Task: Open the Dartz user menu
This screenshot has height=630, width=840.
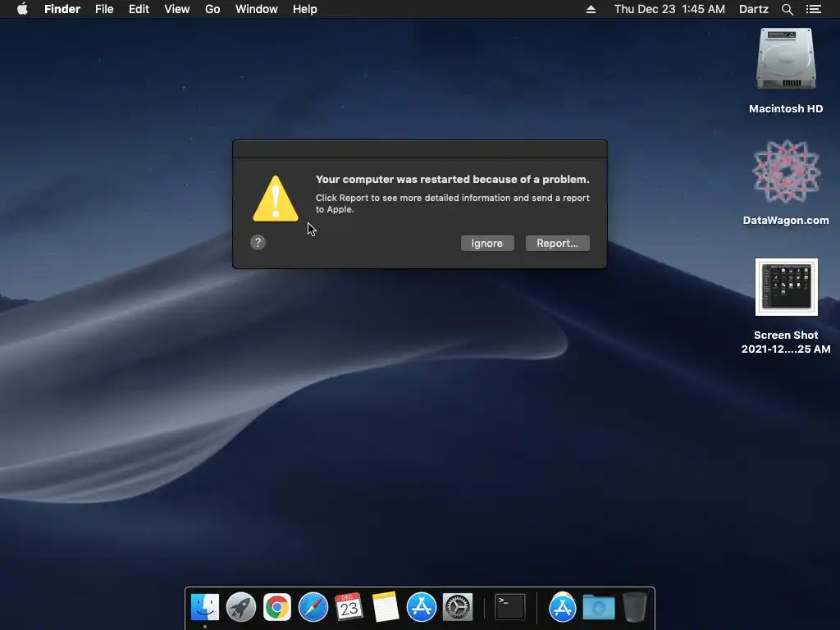Action: [753, 9]
